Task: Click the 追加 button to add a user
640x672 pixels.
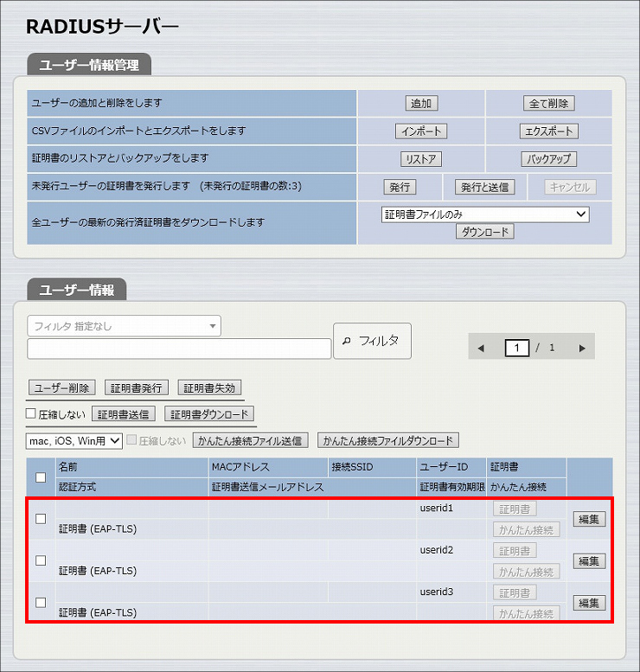Action: pyautogui.click(x=421, y=103)
